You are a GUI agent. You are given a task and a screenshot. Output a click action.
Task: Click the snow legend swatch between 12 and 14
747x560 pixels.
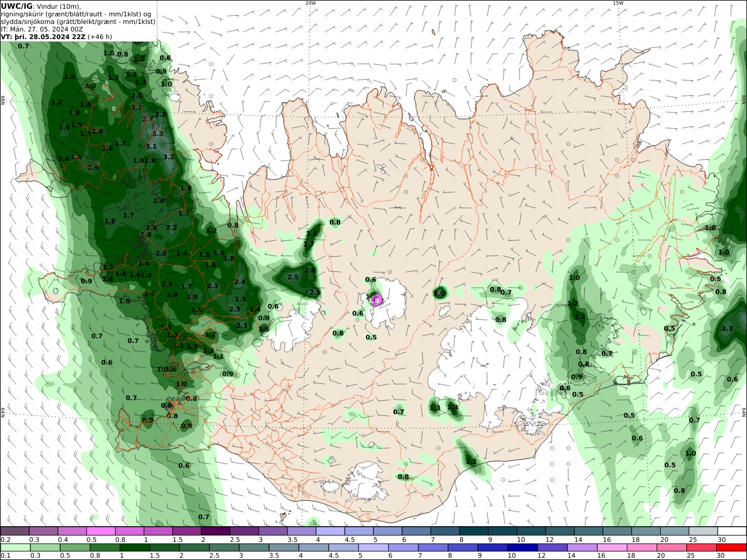click(x=560, y=531)
